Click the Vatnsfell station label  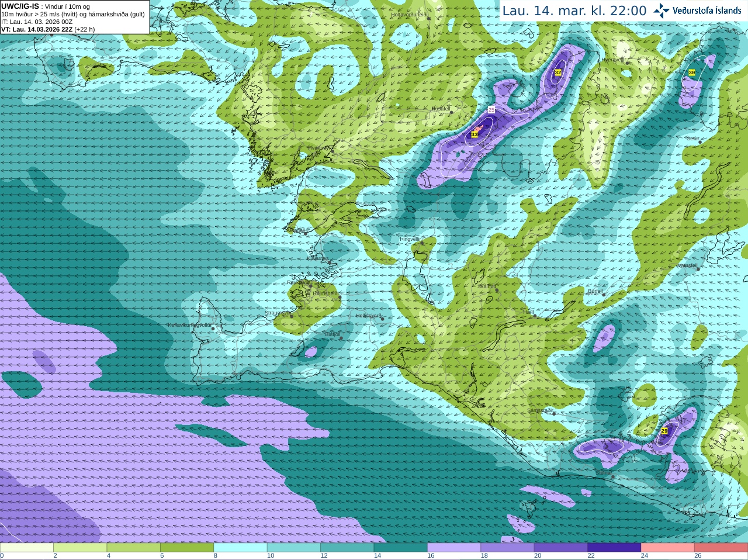687,265
